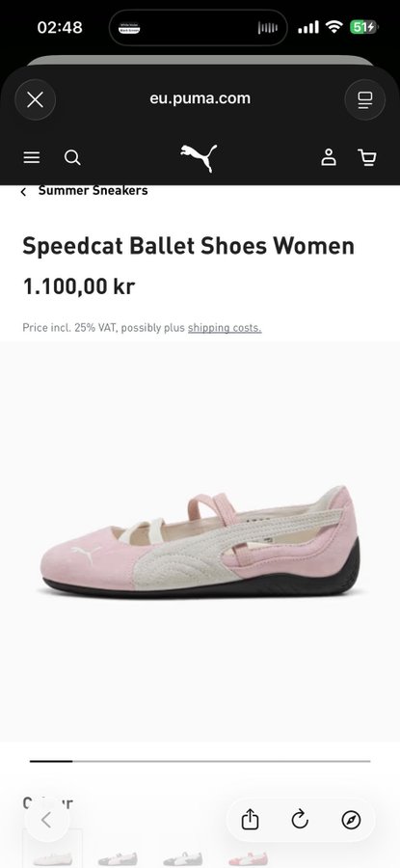Close the in-app browser with X button
Image resolution: width=400 pixels, height=868 pixels.
point(35,99)
